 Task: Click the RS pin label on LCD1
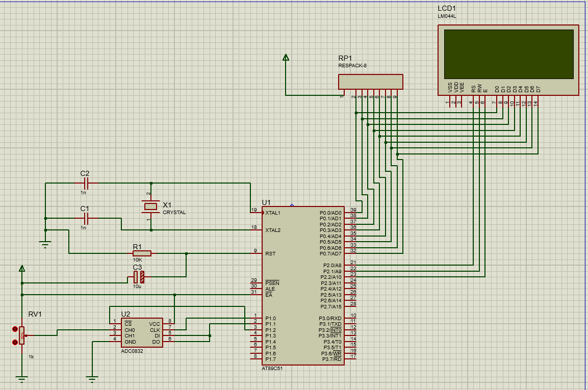tap(474, 89)
